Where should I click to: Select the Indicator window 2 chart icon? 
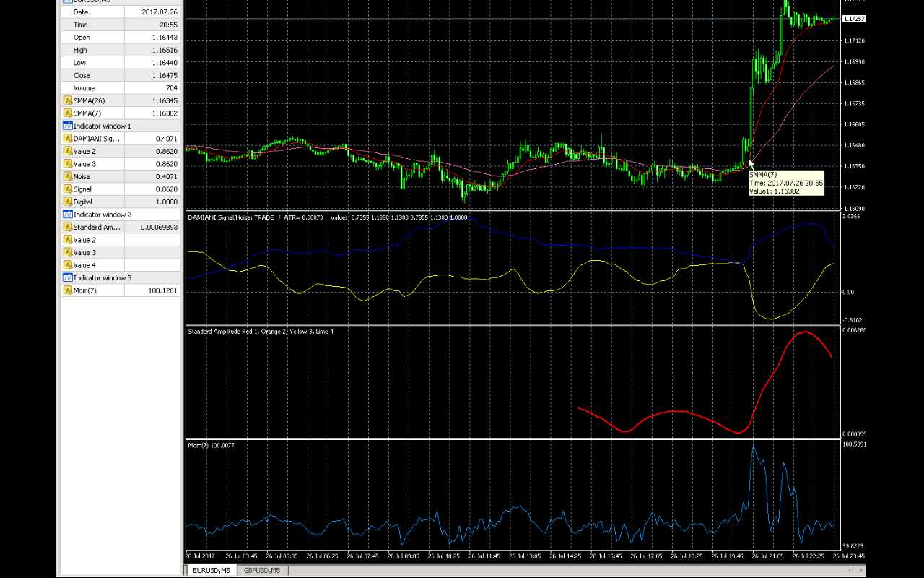(x=68, y=215)
